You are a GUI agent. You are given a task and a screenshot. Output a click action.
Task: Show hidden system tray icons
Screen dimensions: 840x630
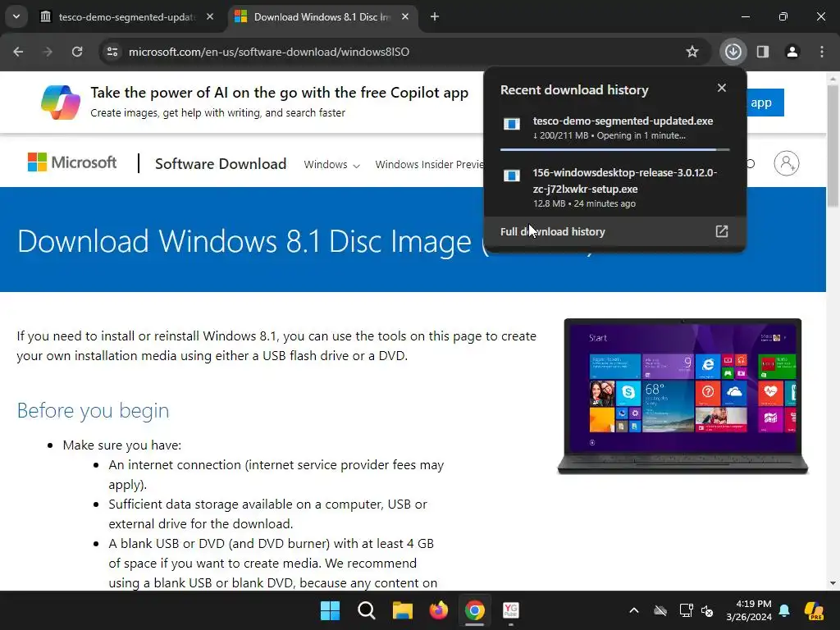pos(634,610)
